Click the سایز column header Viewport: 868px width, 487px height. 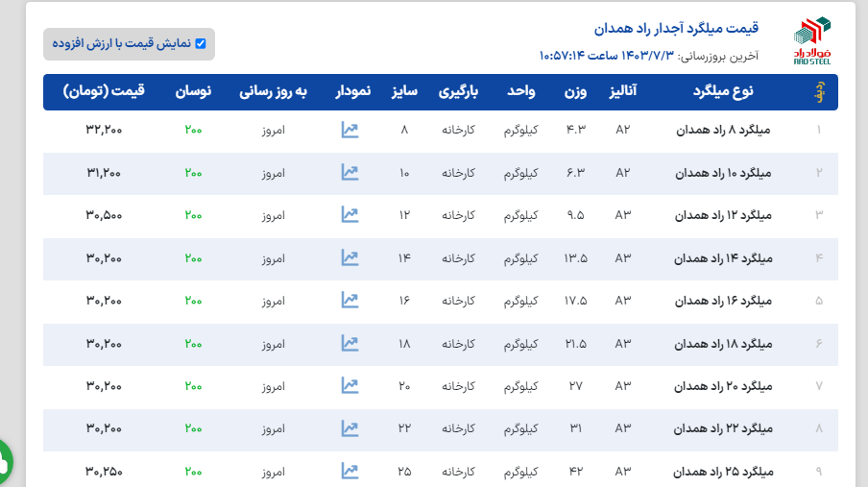(x=403, y=92)
